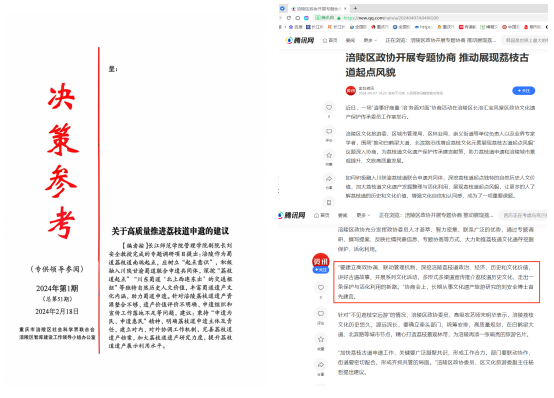This screenshot has width=554, height=398.
Task: Favorite using the lower star icon
Action: pos(321,339)
